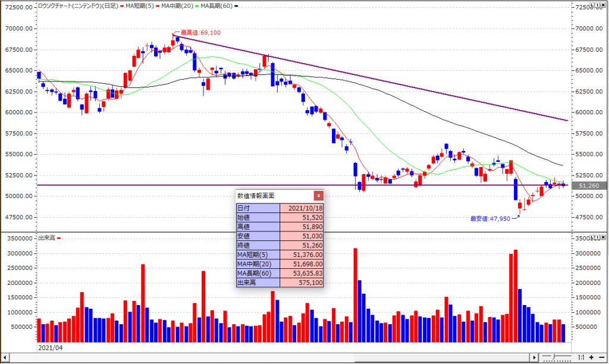Click the MA長期(60) legend entry
The width and height of the screenshot is (609, 364).
click(x=216, y=6)
